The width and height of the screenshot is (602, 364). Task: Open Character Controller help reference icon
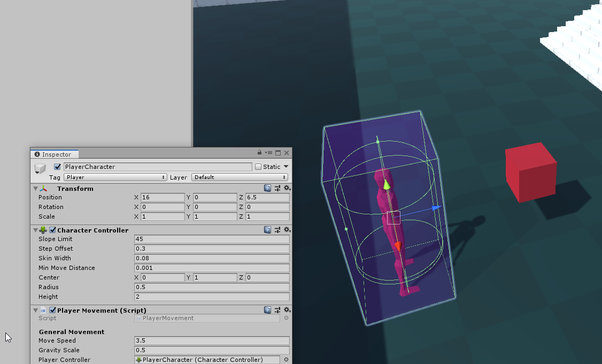(268, 230)
